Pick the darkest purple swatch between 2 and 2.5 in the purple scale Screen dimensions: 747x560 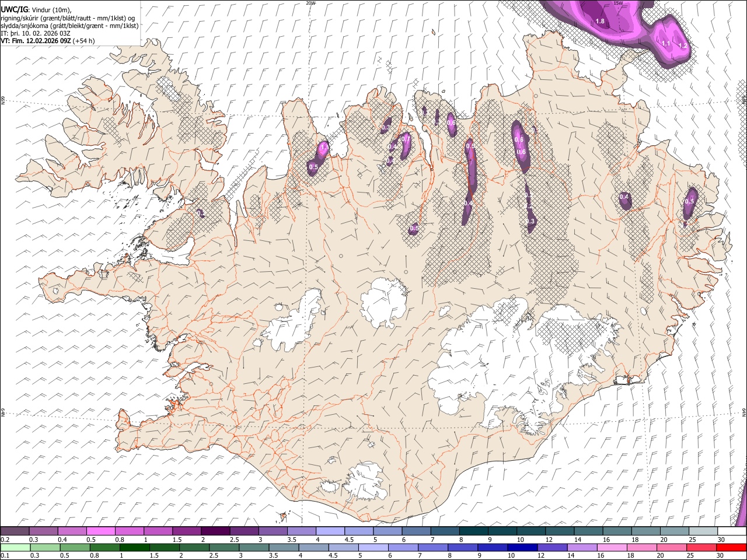click(x=215, y=531)
